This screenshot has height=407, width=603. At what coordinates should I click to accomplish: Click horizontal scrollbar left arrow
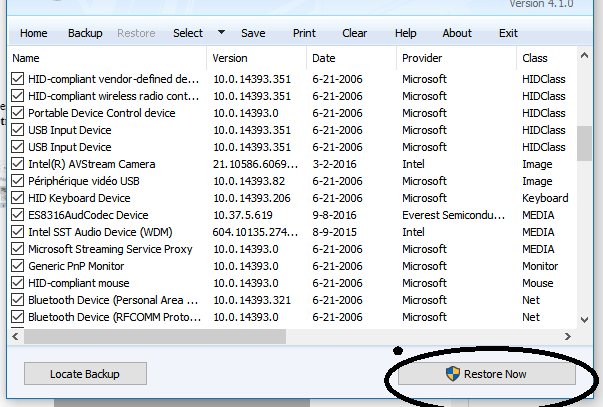point(15,337)
